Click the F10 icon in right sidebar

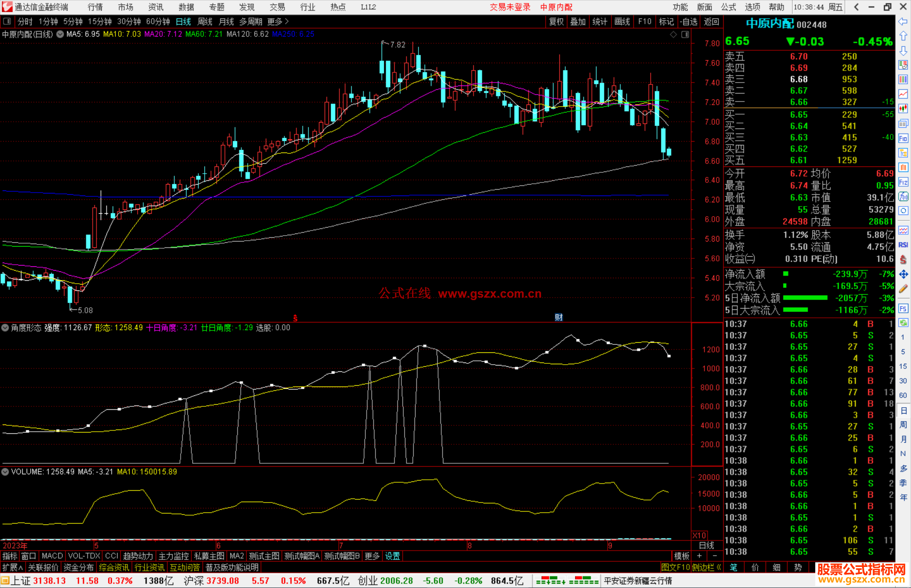(903, 138)
